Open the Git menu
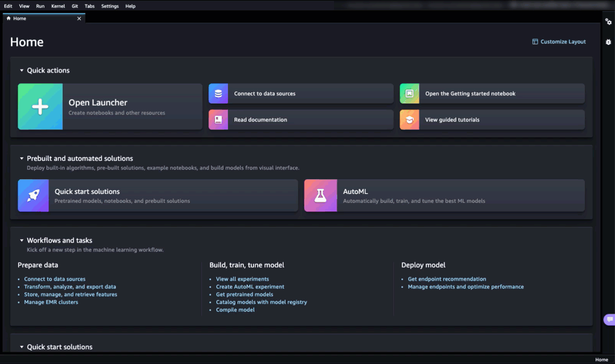Viewport: 615px width, 364px height. 75,6
